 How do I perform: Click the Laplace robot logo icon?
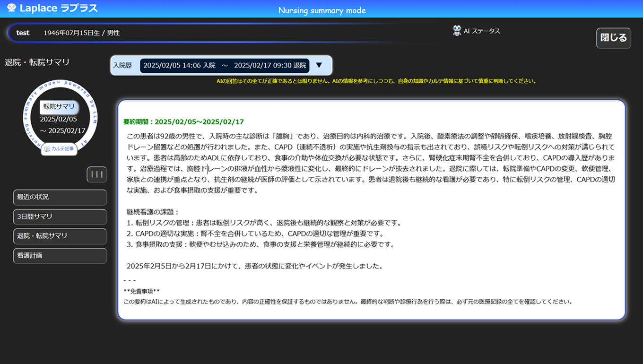pos(12,8)
